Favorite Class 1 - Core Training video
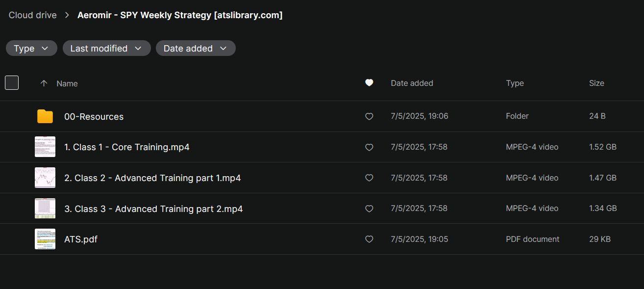644x289 pixels. pyautogui.click(x=369, y=147)
